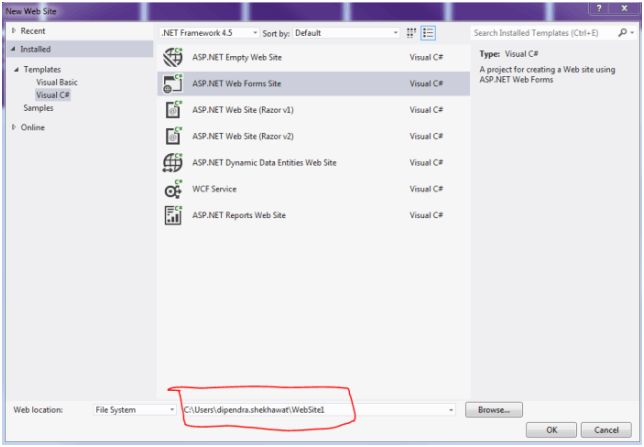Click Visual C# language in Dynamic Data row
Image resolution: width=644 pixels, height=447 pixels.
point(426,163)
